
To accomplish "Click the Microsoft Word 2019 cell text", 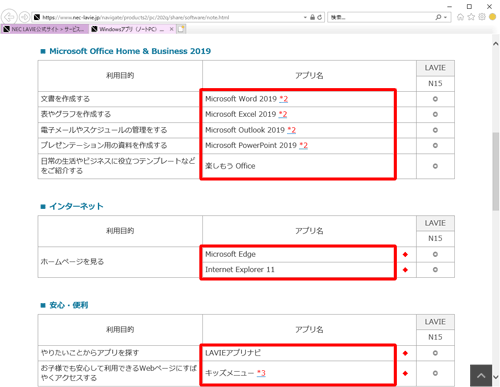I will click(241, 99).
